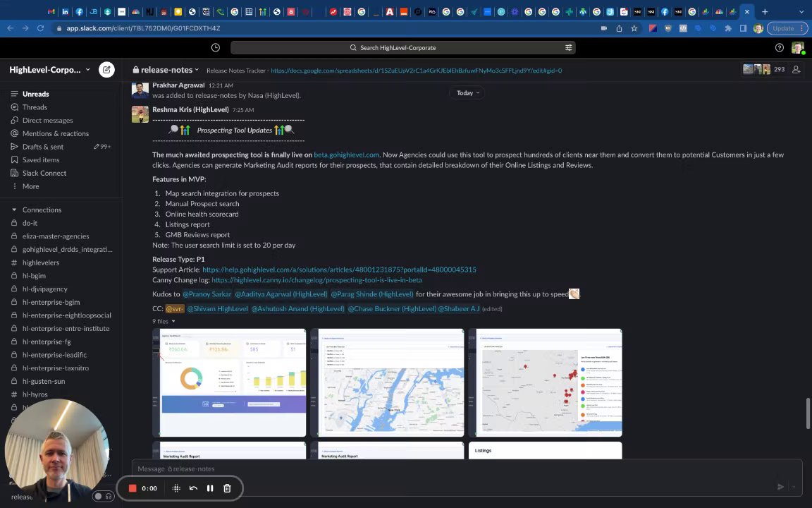
Task: Stop the recording with the red square
Action: pos(133,488)
